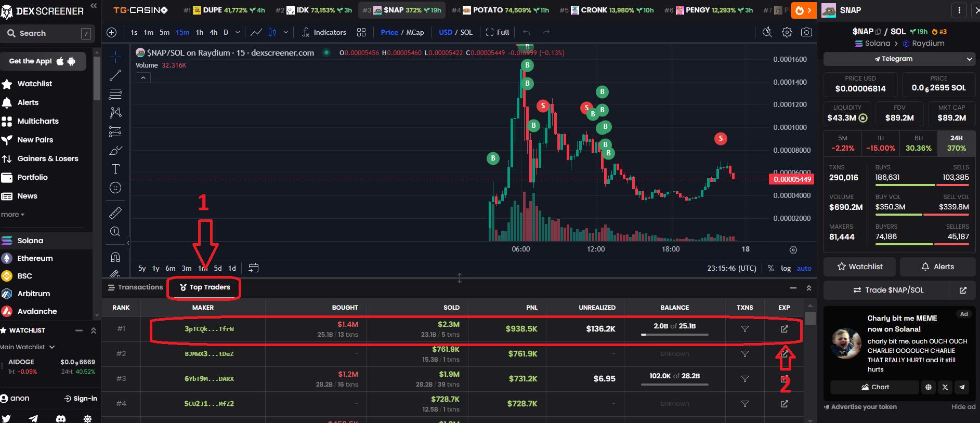Image resolution: width=980 pixels, height=423 pixels.
Task: Open the X icon in the ad card
Action: [x=945, y=387]
